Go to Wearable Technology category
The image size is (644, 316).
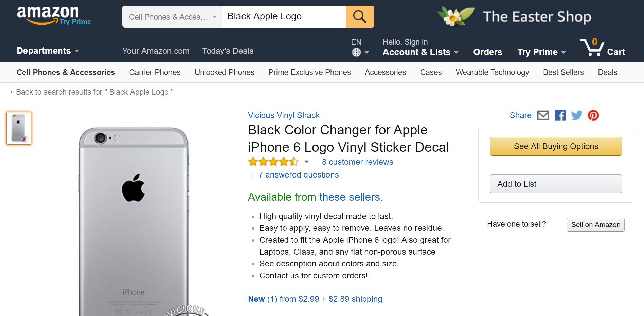pyautogui.click(x=492, y=72)
